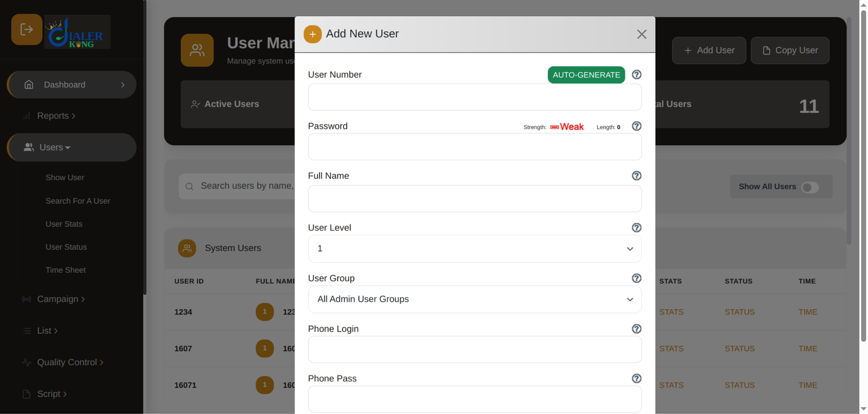Click the Active Users icon
Image resolution: width=868 pixels, height=414 pixels.
195,104
